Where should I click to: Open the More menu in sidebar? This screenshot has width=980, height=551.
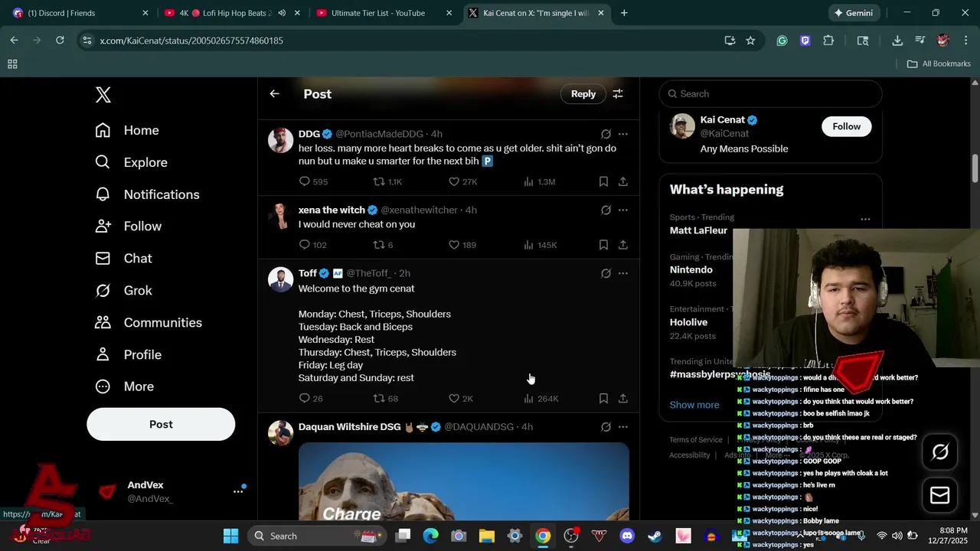pyautogui.click(x=124, y=386)
